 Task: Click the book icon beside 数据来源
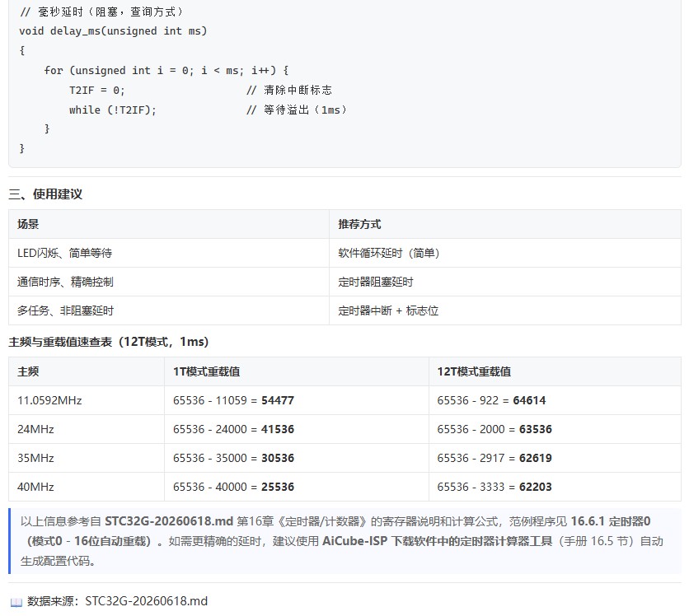tap(16, 602)
